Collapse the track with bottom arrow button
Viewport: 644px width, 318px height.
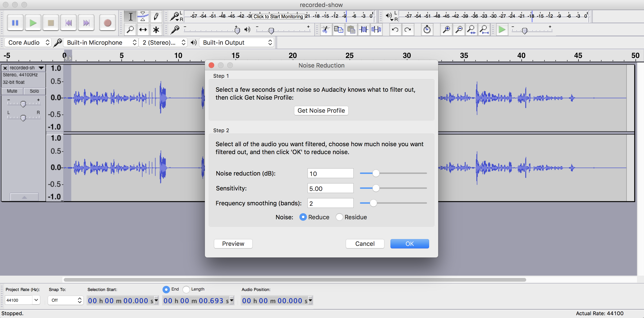[24, 197]
